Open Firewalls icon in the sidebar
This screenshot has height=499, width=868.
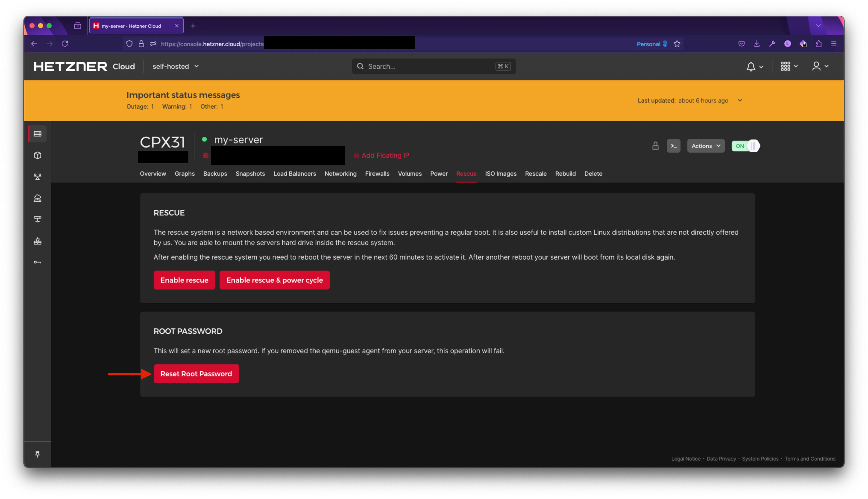(38, 241)
